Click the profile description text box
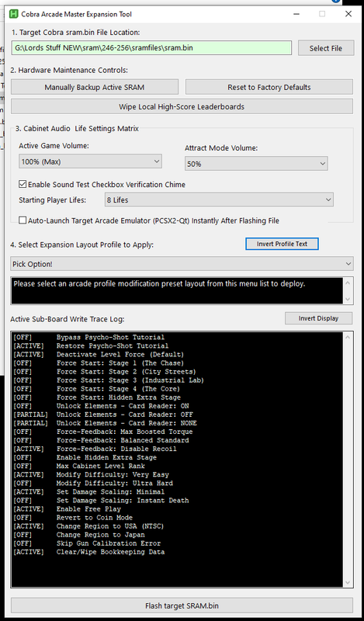Image resolution: width=364 pixels, height=621 pixels. click(177, 290)
